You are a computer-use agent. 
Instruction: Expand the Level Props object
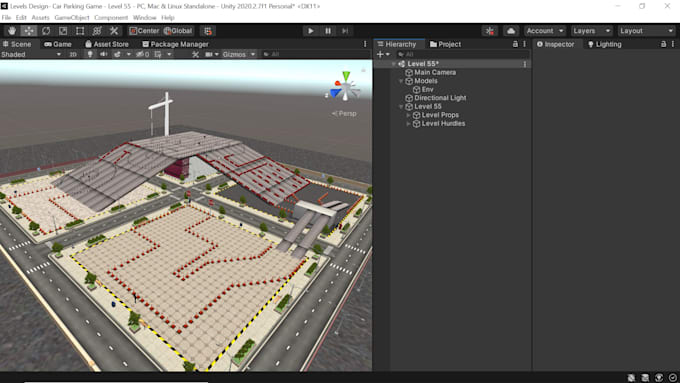[x=408, y=115]
